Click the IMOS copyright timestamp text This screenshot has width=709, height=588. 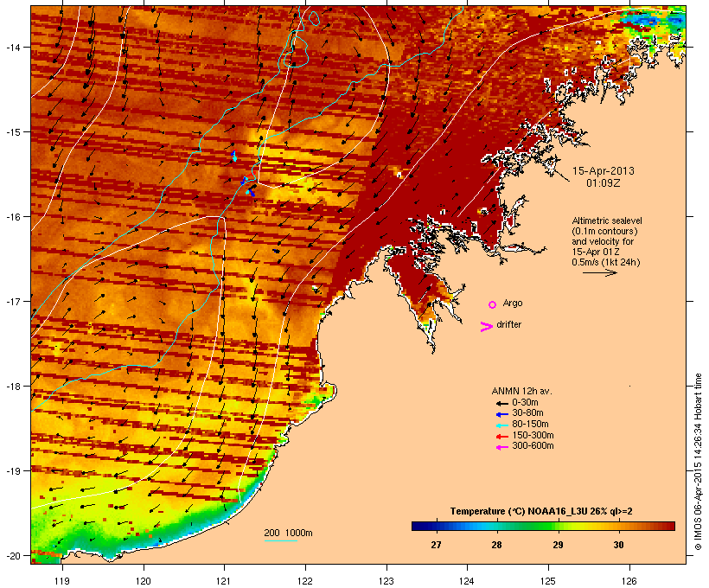[698, 462]
